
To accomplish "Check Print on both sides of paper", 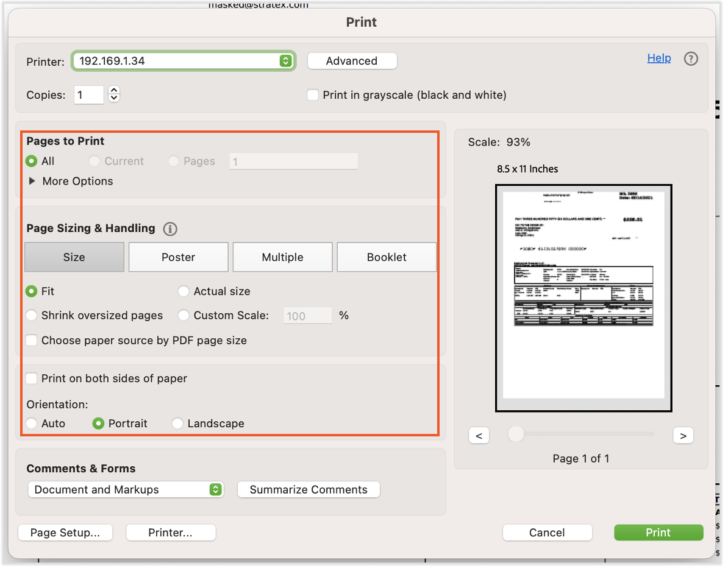I will (31, 378).
